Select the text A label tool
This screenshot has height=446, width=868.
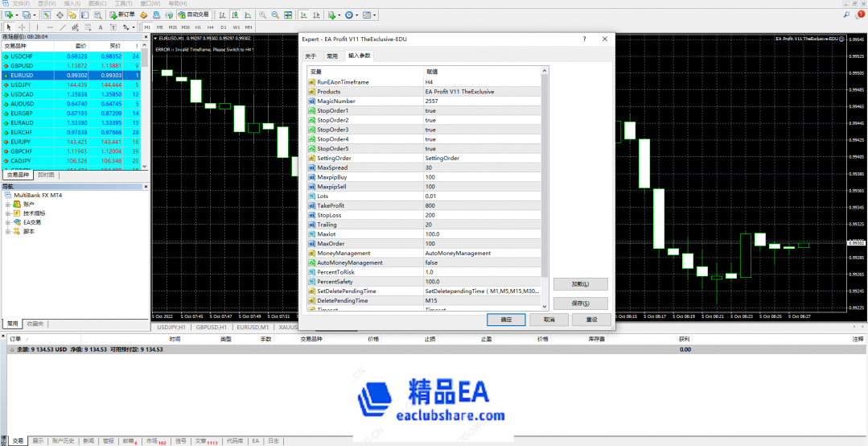tap(101, 27)
